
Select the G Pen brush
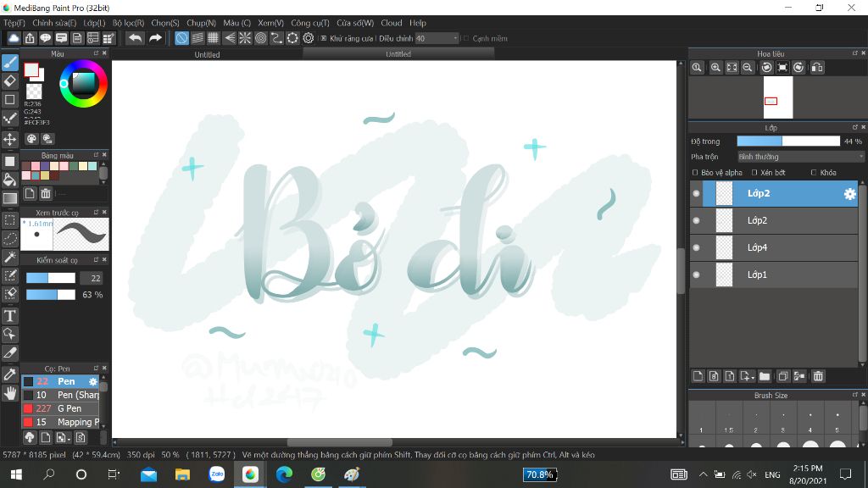pos(60,408)
